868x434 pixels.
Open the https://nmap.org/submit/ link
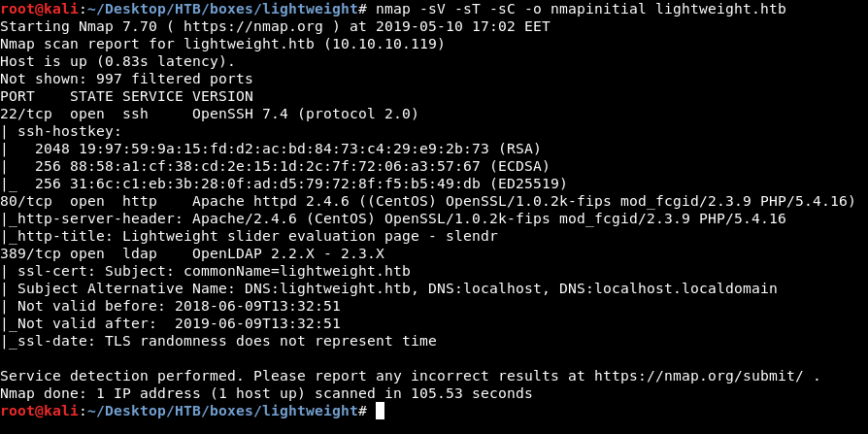click(702, 376)
